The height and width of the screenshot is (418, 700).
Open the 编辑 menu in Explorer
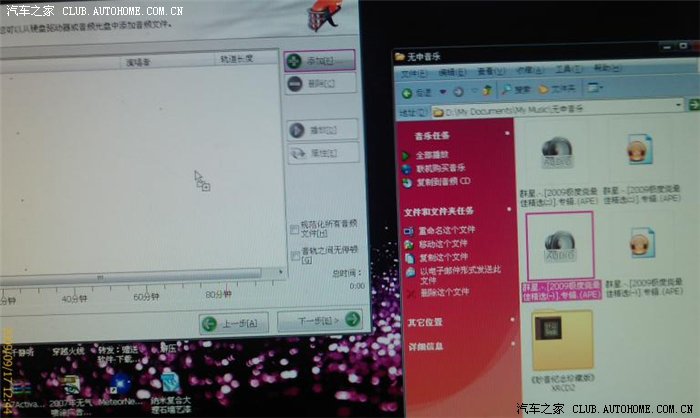point(446,73)
